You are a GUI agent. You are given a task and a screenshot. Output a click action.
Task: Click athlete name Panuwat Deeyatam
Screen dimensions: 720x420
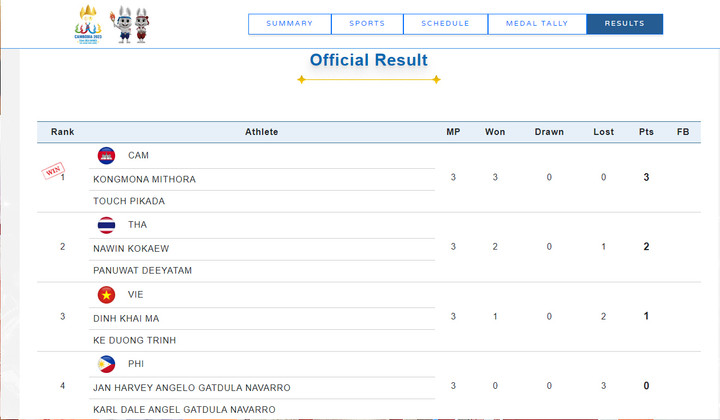coord(142,271)
